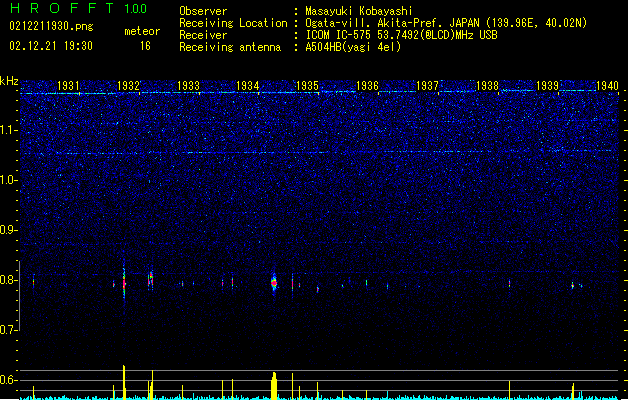Click the 1936 time marker label

click(x=367, y=86)
